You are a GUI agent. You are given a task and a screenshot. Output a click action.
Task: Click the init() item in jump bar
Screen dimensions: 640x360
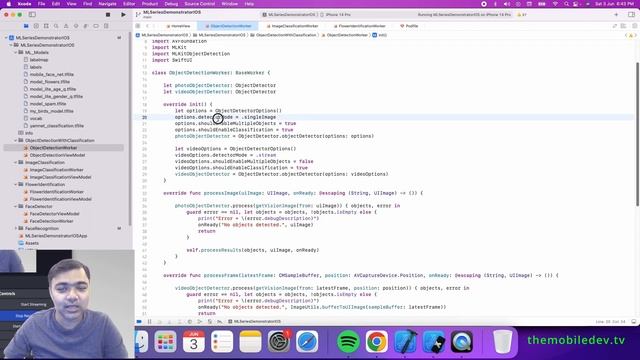(379, 35)
